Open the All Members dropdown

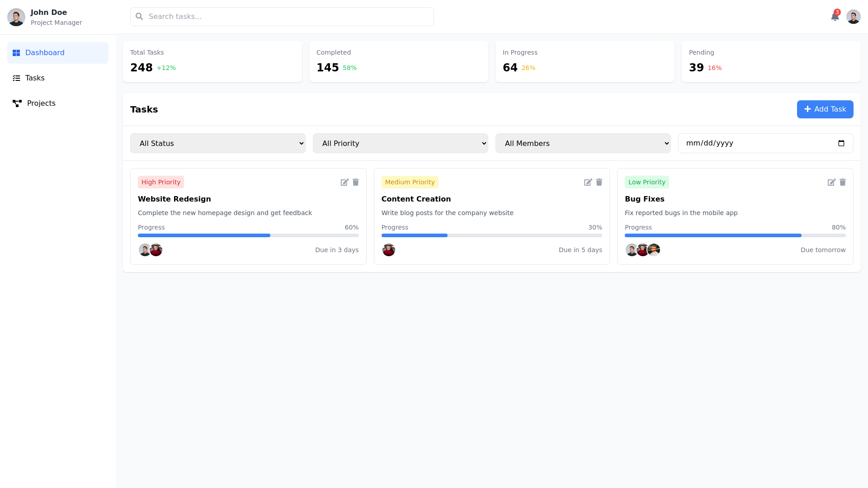[583, 143]
